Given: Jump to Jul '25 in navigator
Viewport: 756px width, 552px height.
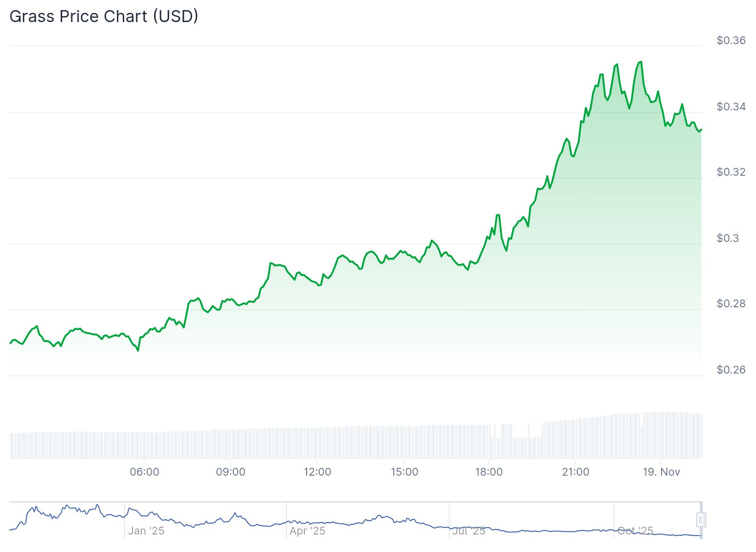Looking at the screenshot, I should tap(469, 531).
